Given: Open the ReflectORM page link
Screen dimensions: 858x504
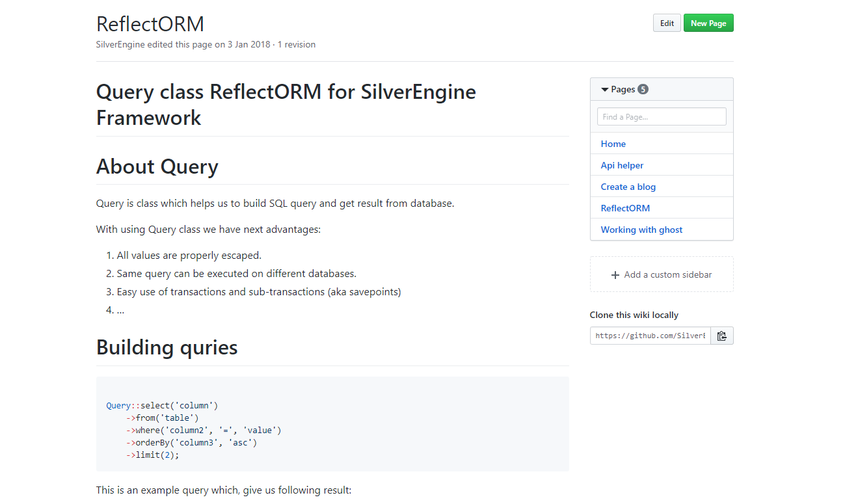Looking at the screenshot, I should click(625, 208).
